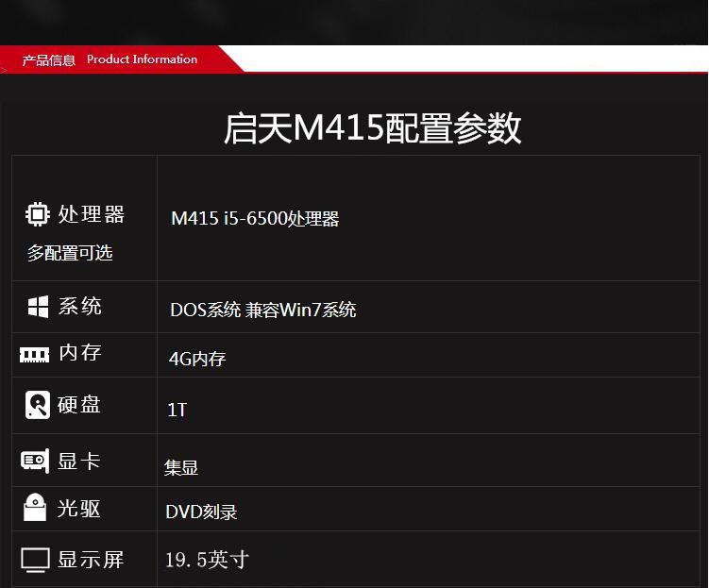Click the DVD刻录 value
This screenshot has height=588, width=709.
coord(202,512)
